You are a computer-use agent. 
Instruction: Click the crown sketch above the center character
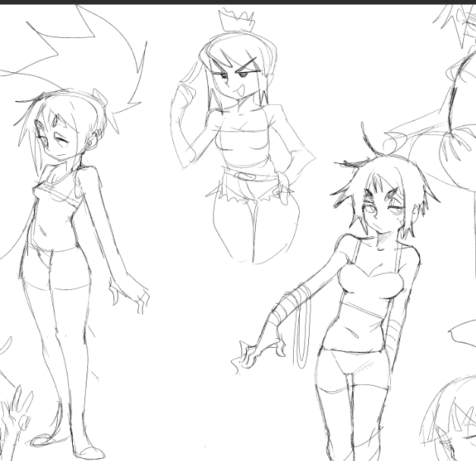point(237,20)
